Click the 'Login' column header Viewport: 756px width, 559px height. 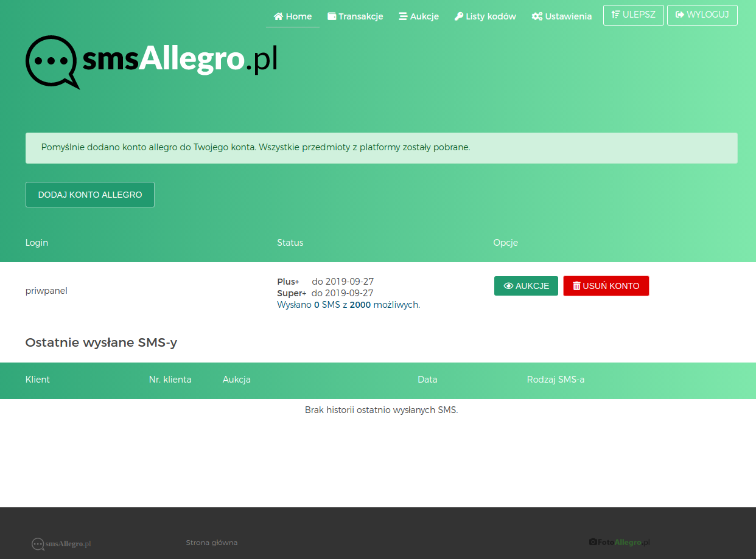pyautogui.click(x=37, y=243)
